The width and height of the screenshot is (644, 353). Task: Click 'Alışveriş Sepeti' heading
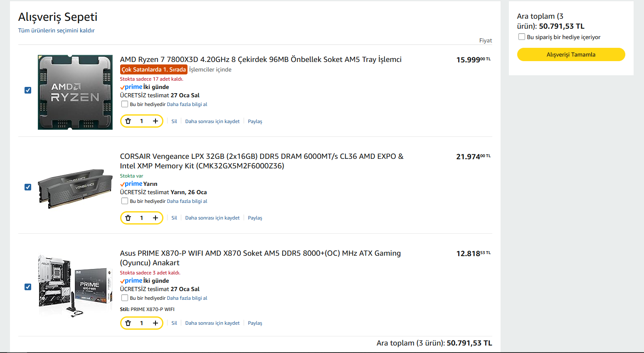(58, 17)
